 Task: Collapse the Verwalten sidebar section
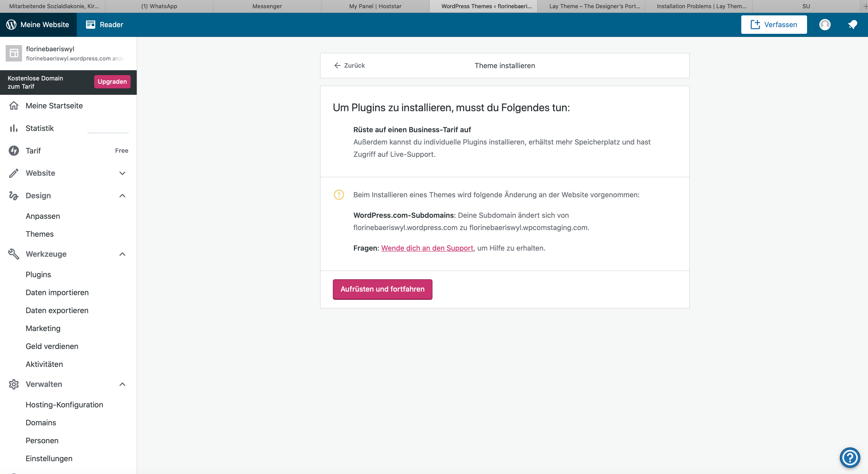122,384
